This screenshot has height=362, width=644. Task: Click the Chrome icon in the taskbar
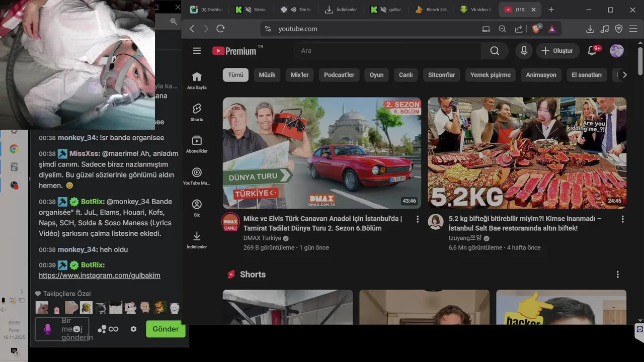(14, 149)
